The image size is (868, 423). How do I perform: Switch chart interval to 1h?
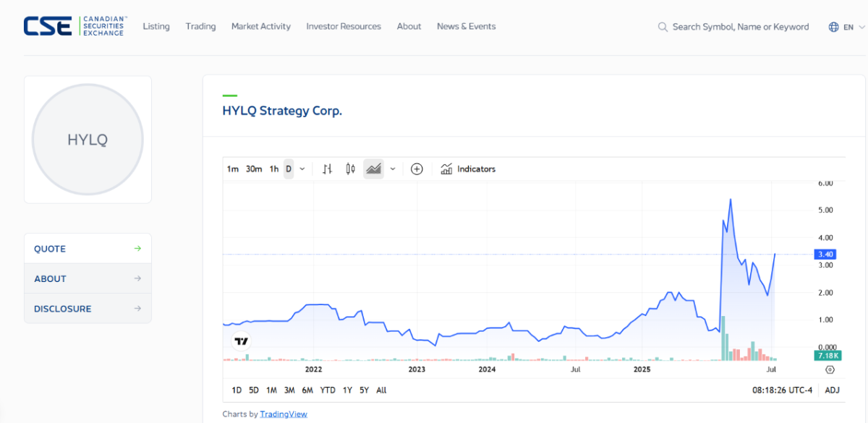point(274,169)
